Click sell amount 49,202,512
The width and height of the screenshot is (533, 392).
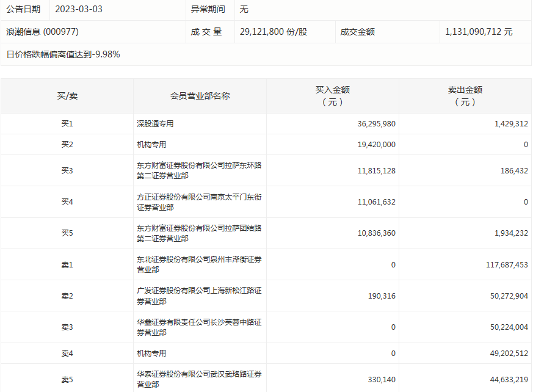tap(509, 354)
